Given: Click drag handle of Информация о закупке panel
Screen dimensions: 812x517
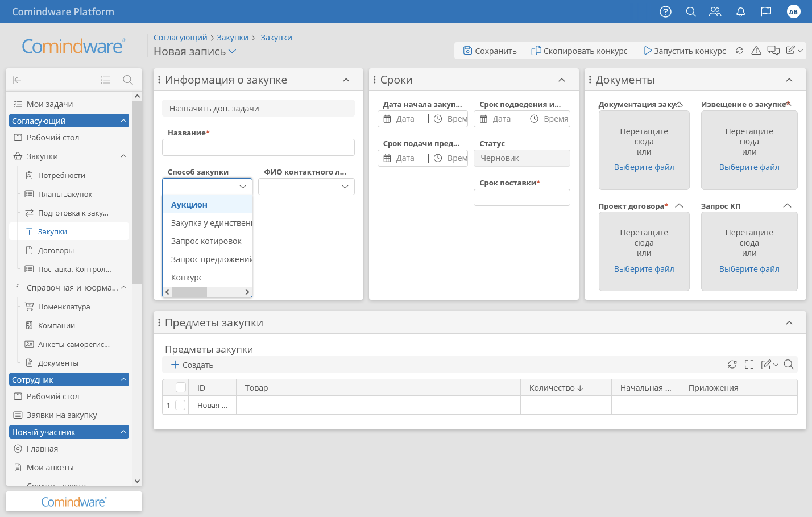Looking at the screenshot, I should pyautogui.click(x=159, y=80).
